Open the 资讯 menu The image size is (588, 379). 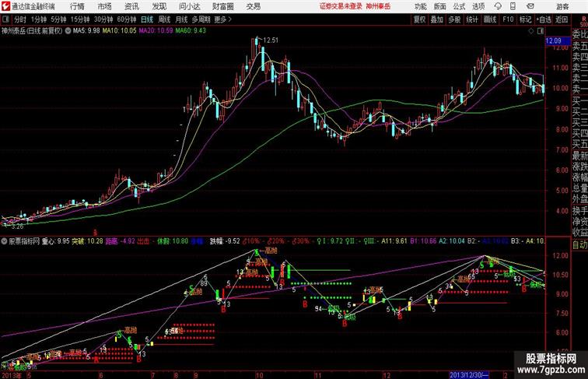[x=131, y=6]
